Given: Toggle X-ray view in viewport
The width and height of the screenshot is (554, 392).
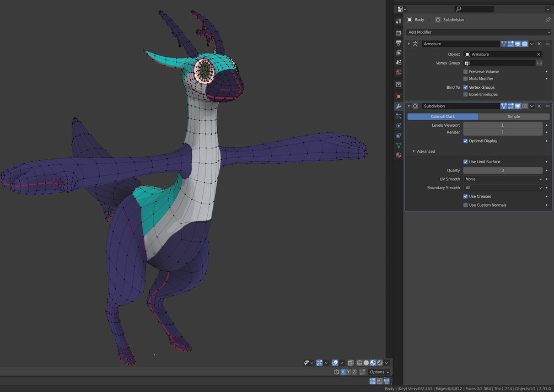Looking at the screenshot, I should 351,363.
